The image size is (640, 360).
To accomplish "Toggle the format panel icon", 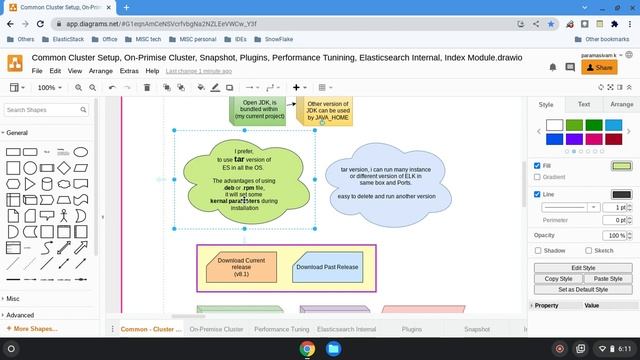I will click(620, 87).
